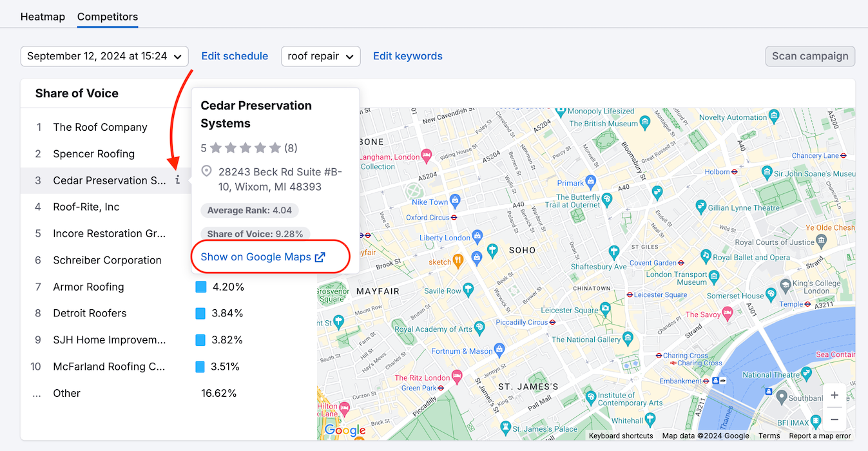This screenshot has width=868, height=451.
Task: Click the external link icon next to Show on Google Maps
Action: 320,256
